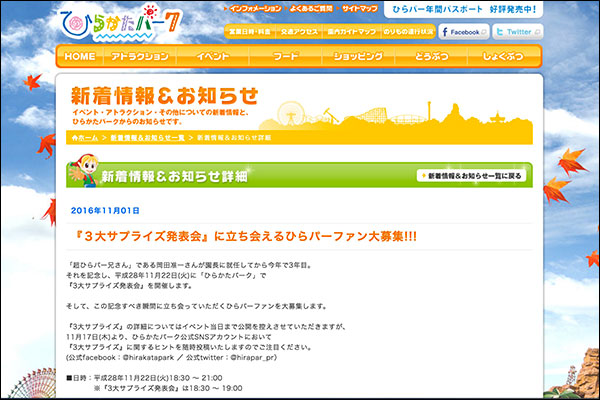Select ショッピング in the main navigation

pyautogui.click(x=358, y=56)
